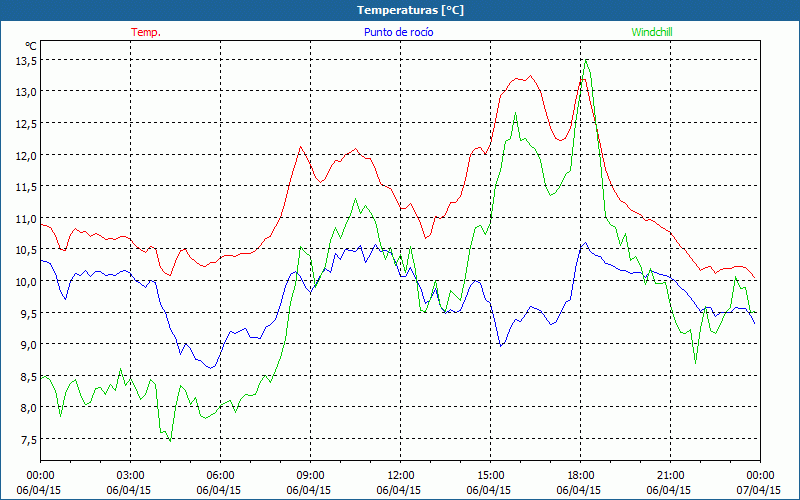Image resolution: width=800 pixels, height=500 pixels.
Task: Click the y-axis value "13,5"
Action: [26, 60]
